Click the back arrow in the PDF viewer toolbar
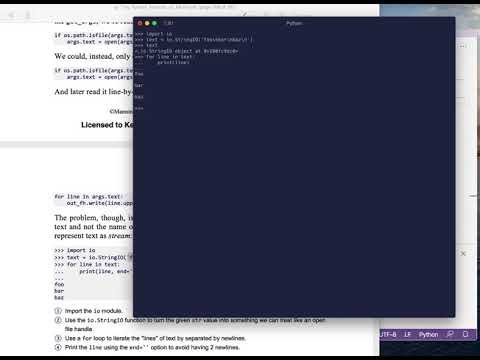 pyautogui.click(x=12, y=15)
